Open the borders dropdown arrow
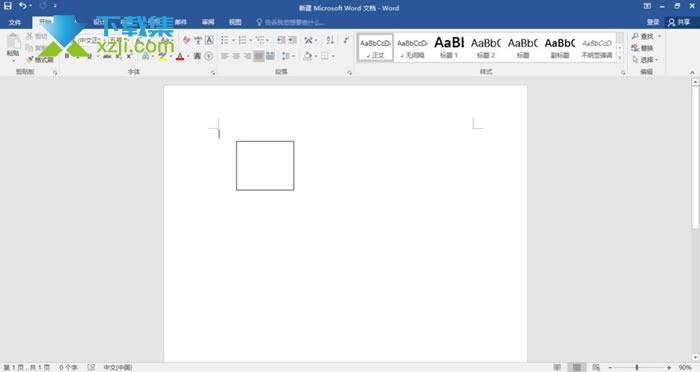Screen dimensions: 700x372 click(333, 56)
